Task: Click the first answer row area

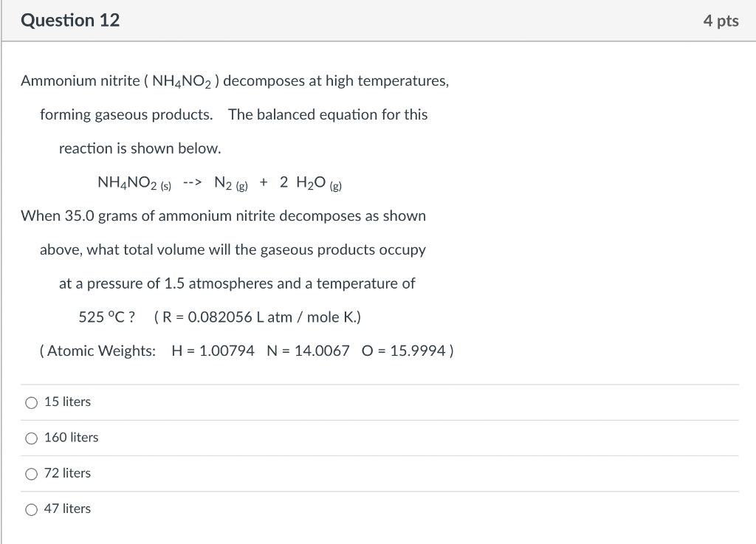Action: 369,402
